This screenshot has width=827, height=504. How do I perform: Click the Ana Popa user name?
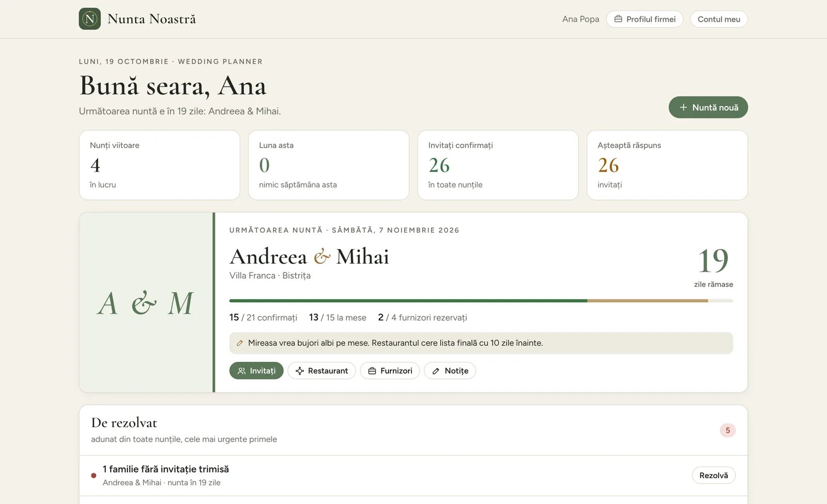click(580, 19)
